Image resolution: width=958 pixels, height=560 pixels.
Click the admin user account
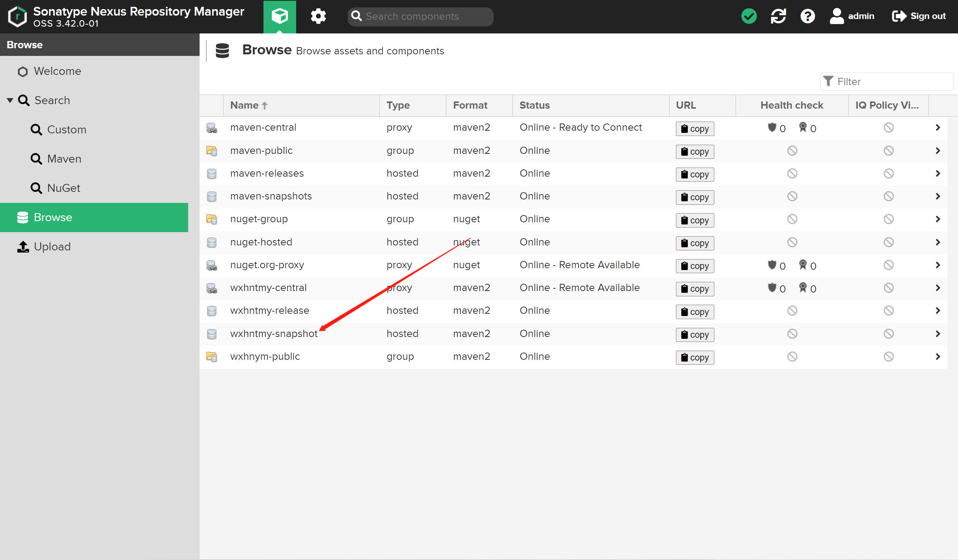tap(852, 16)
